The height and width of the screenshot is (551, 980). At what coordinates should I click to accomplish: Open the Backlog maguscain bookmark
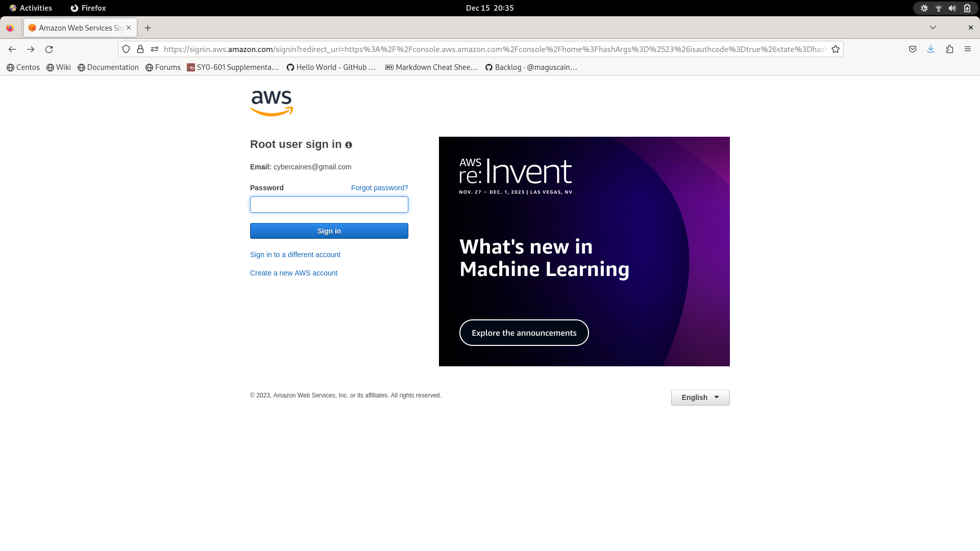tap(531, 67)
